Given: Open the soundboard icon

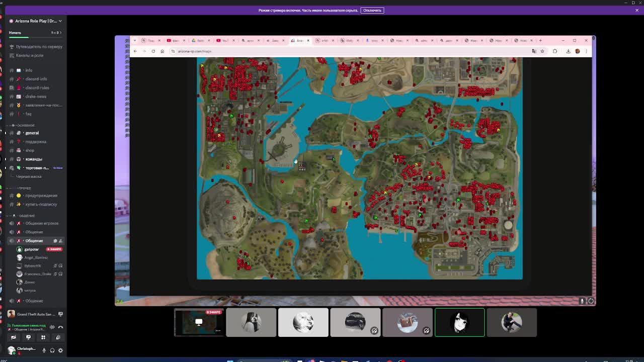Looking at the screenshot, I should pos(58,337).
